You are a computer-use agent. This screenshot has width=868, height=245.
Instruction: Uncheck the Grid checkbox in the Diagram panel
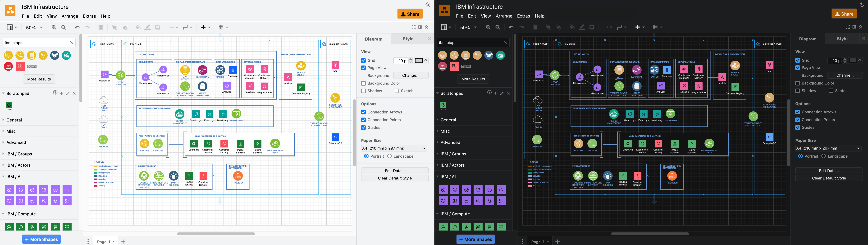pyautogui.click(x=363, y=60)
